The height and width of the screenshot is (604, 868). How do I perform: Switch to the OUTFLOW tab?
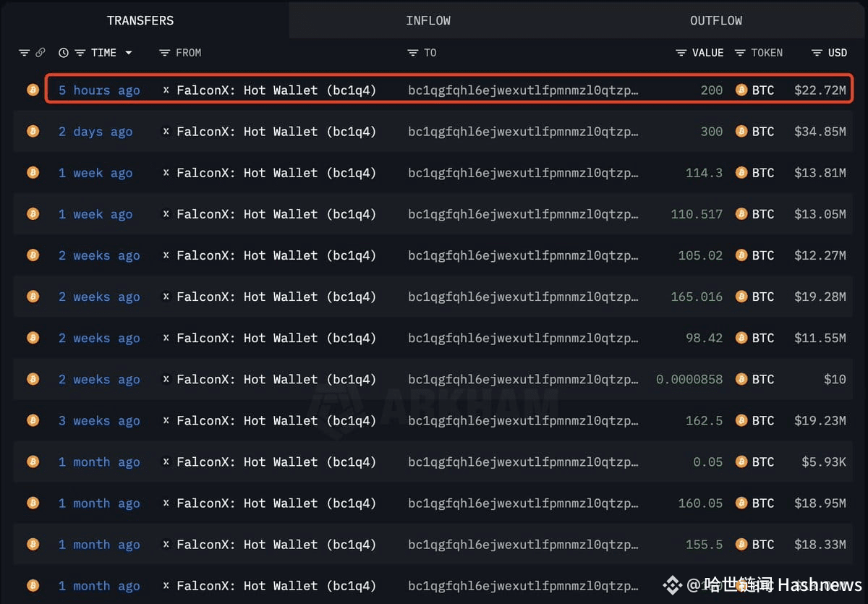[716, 20]
